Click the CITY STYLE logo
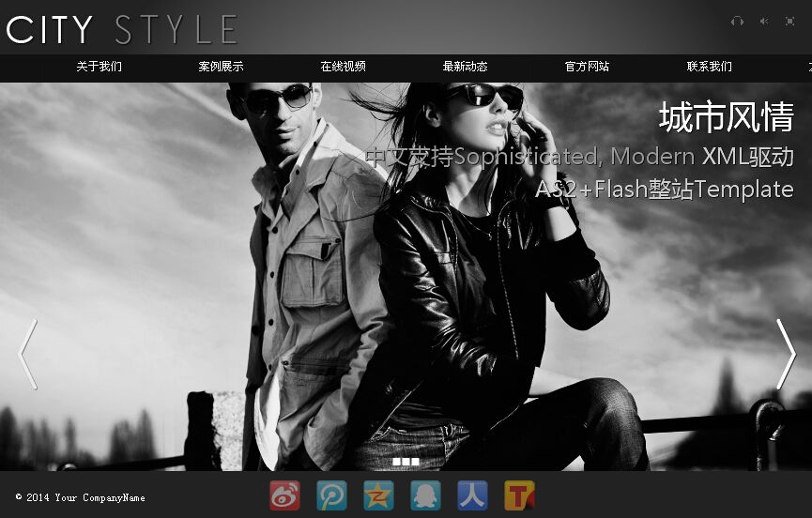Viewport: 812px width, 518px height. click(x=120, y=29)
